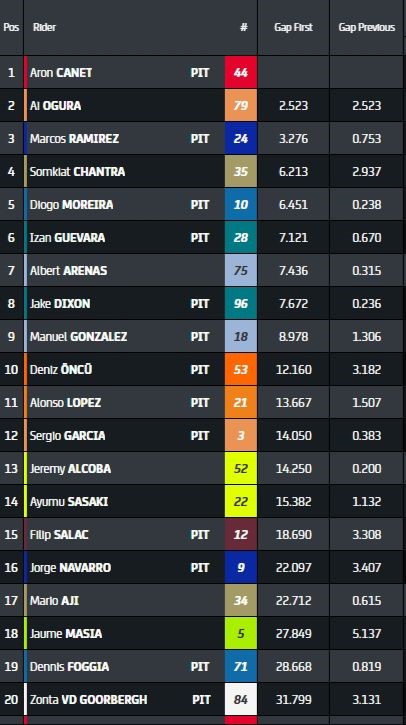Click the PIT label next to Diogo Moreira
Image resolution: width=406 pixels, height=725 pixels.
200,205
